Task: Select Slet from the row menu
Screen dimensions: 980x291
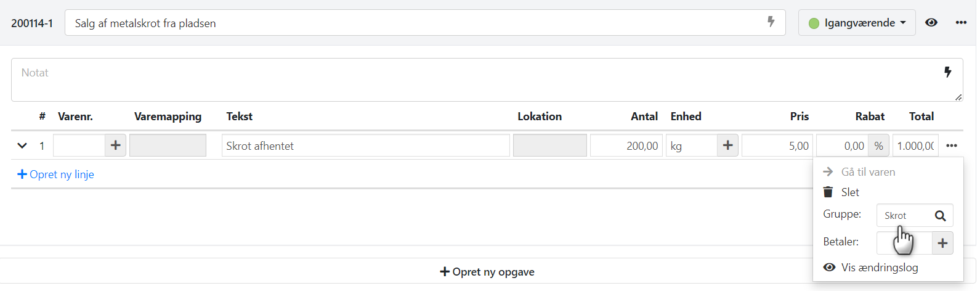Action: click(850, 192)
